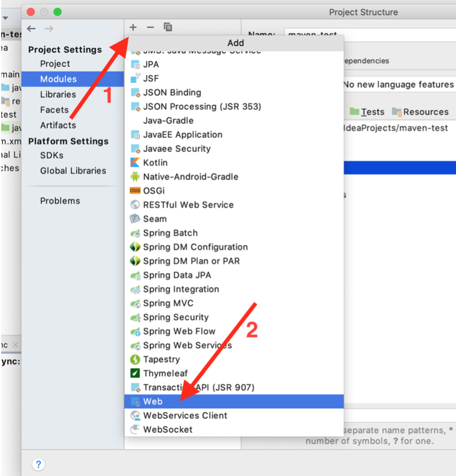
Task: Click the Seam icon
Action: (135, 219)
